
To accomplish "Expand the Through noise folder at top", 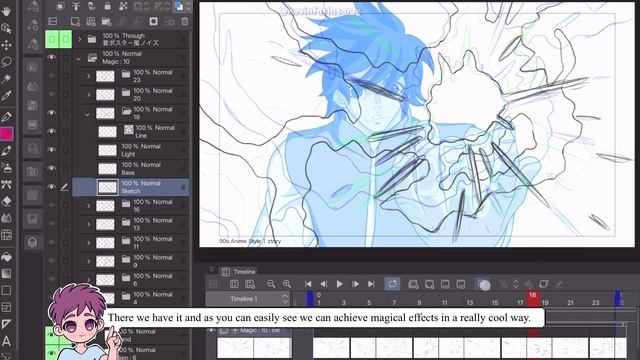I will tap(80, 39).
